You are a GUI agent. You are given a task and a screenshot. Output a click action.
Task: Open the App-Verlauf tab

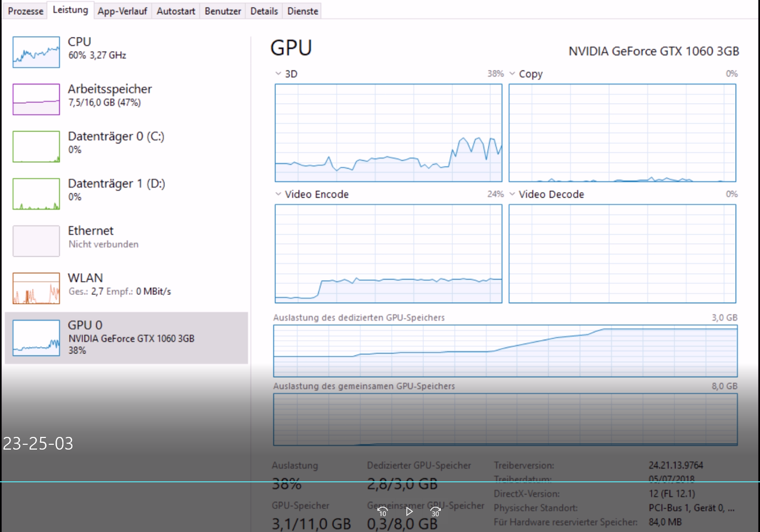point(122,11)
